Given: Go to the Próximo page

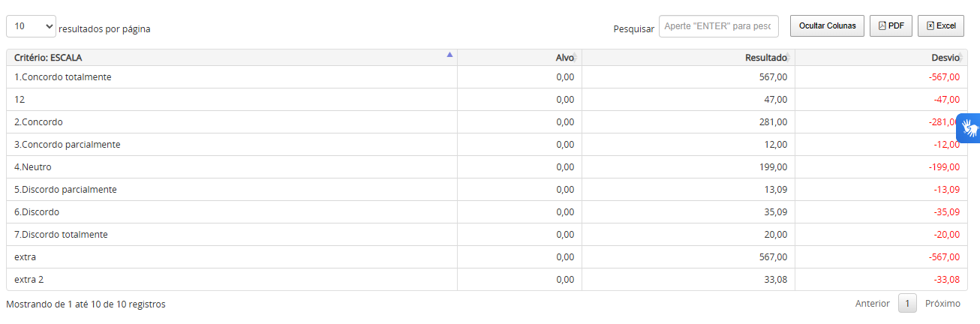Looking at the screenshot, I should pyautogui.click(x=942, y=304).
